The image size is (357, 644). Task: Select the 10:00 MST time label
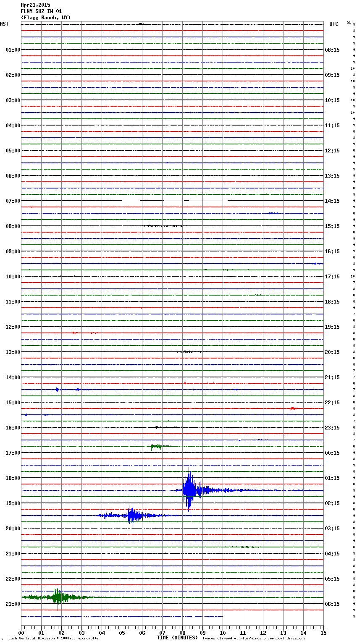[13, 277]
